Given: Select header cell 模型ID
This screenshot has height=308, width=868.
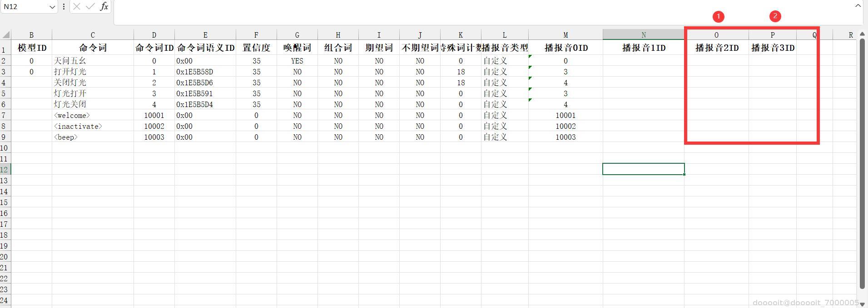Looking at the screenshot, I should pos(31,48).
